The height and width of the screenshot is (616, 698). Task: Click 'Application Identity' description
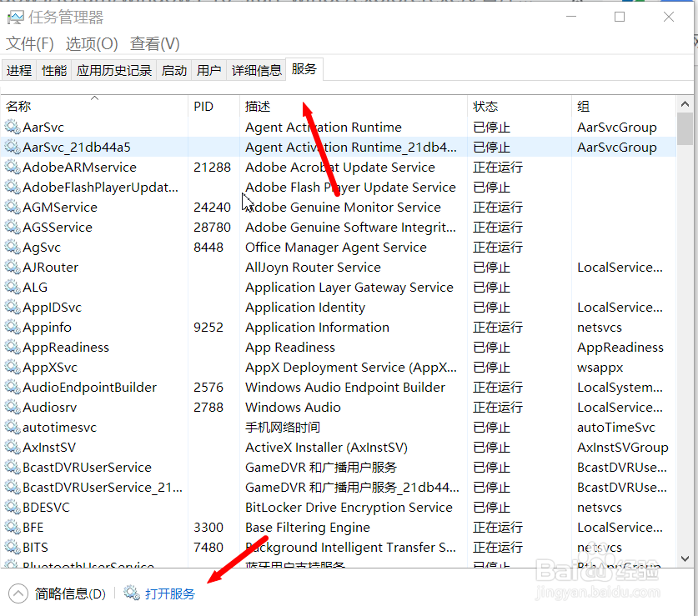305,308
